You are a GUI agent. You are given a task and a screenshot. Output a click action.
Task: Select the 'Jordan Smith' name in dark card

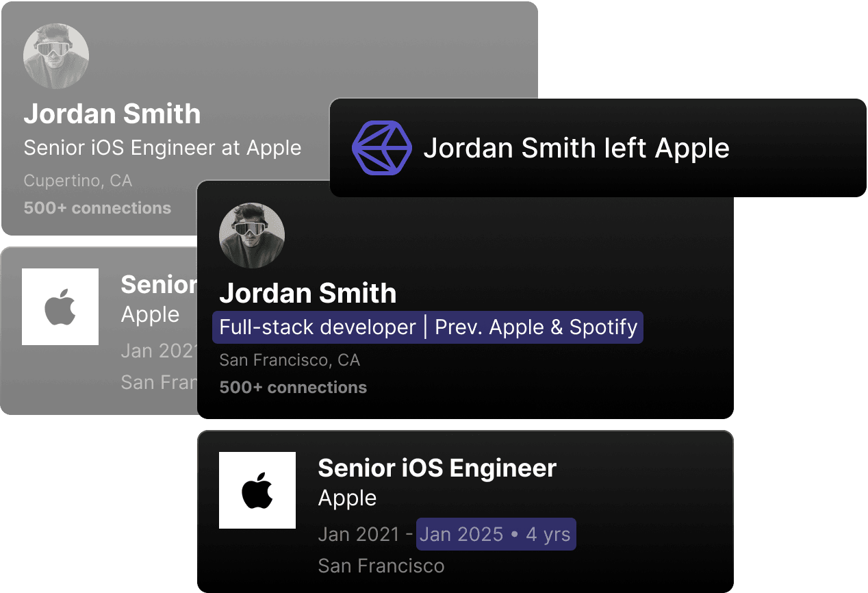point(308,293)
